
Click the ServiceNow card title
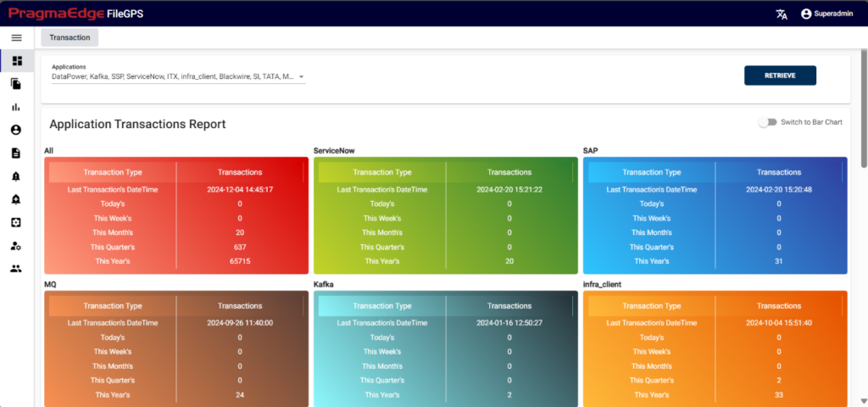pyautogui.click(x=334, y=150)
